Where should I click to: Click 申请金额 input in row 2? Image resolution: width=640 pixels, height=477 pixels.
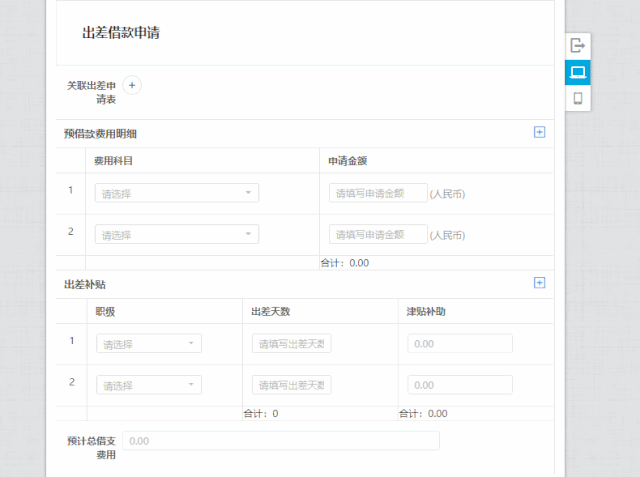click(x=378, y=234)
